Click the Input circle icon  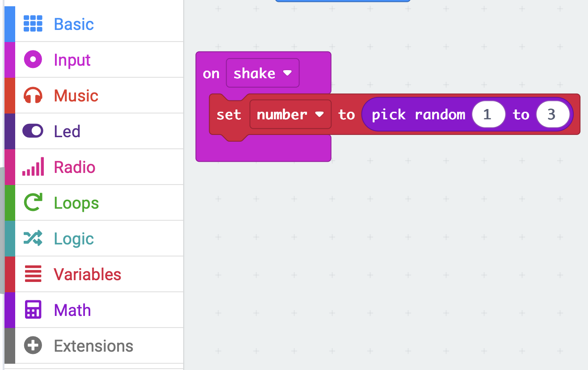tap(33, 59)
